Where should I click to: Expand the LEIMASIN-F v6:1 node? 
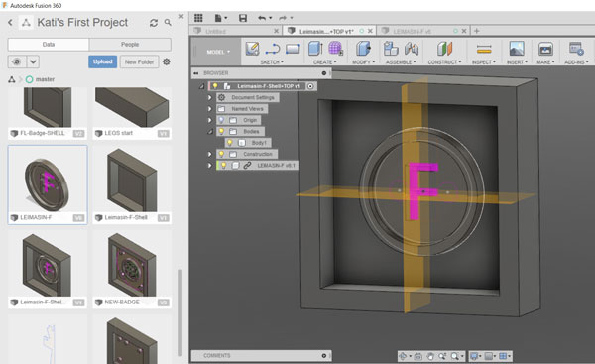[x=209, y=165]
